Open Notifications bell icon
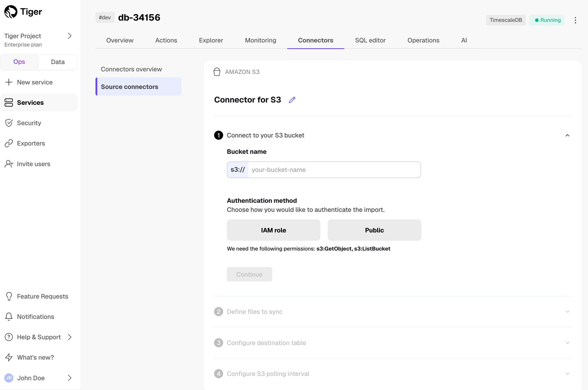Screen dimensions: 588x390 9,317
